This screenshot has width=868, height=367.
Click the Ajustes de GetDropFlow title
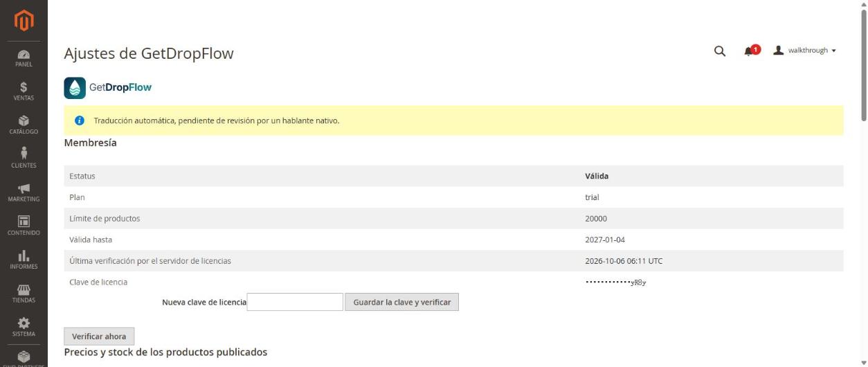149,53
